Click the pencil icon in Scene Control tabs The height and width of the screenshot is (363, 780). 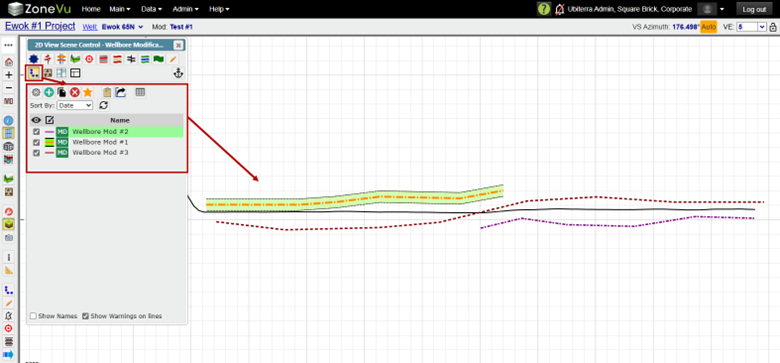tap(173, 59)
